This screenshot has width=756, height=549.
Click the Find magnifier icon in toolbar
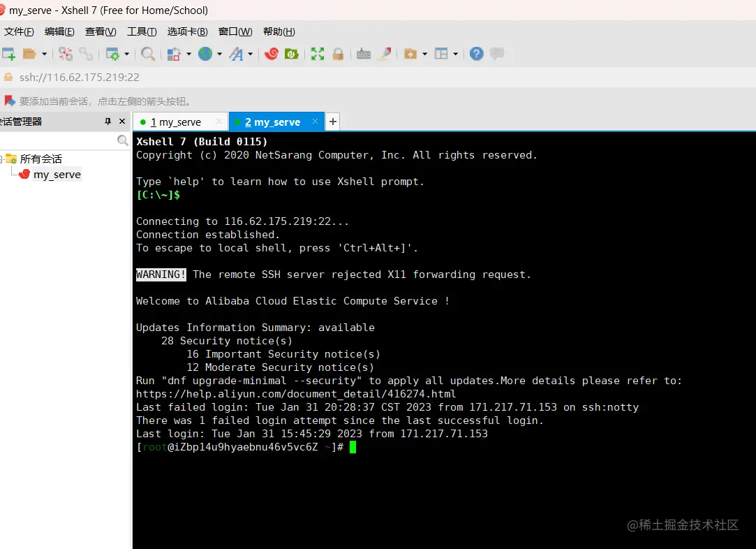(x=148, y=54)
